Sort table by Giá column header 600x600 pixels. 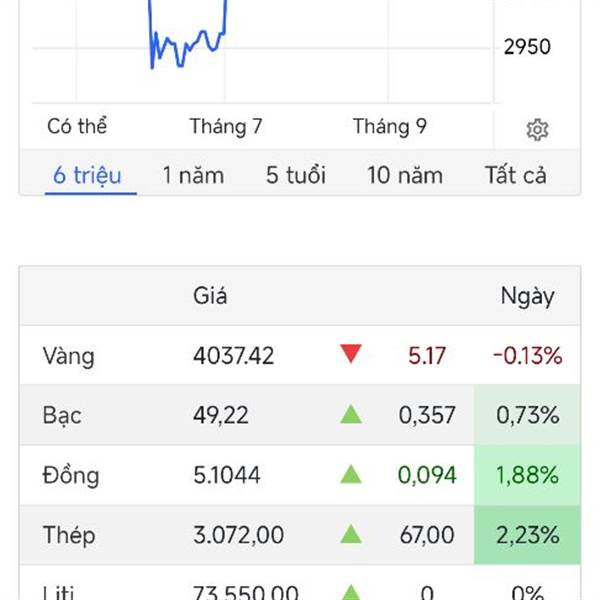click(x=210, y=295)
